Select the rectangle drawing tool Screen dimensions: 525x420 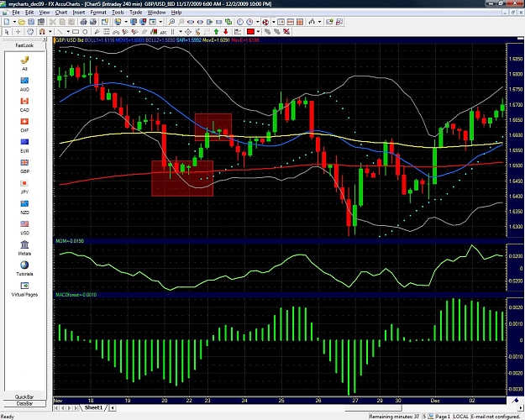pyautogui.click(x=76, y=31)
